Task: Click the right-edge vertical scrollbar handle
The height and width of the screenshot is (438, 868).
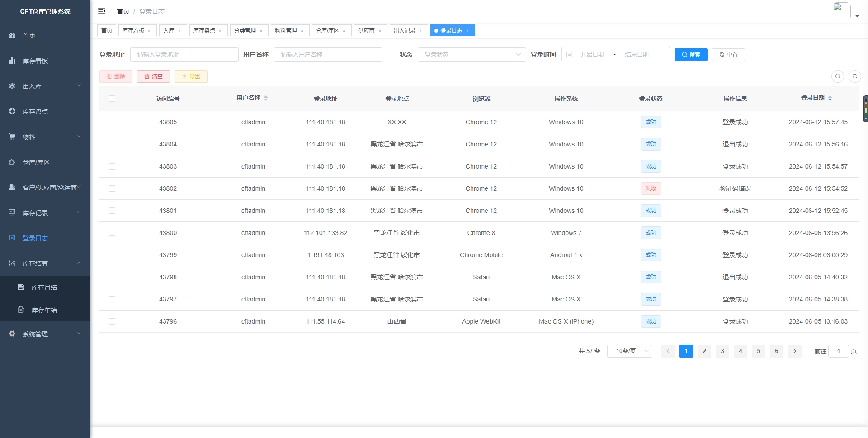Action: (865, 108)
